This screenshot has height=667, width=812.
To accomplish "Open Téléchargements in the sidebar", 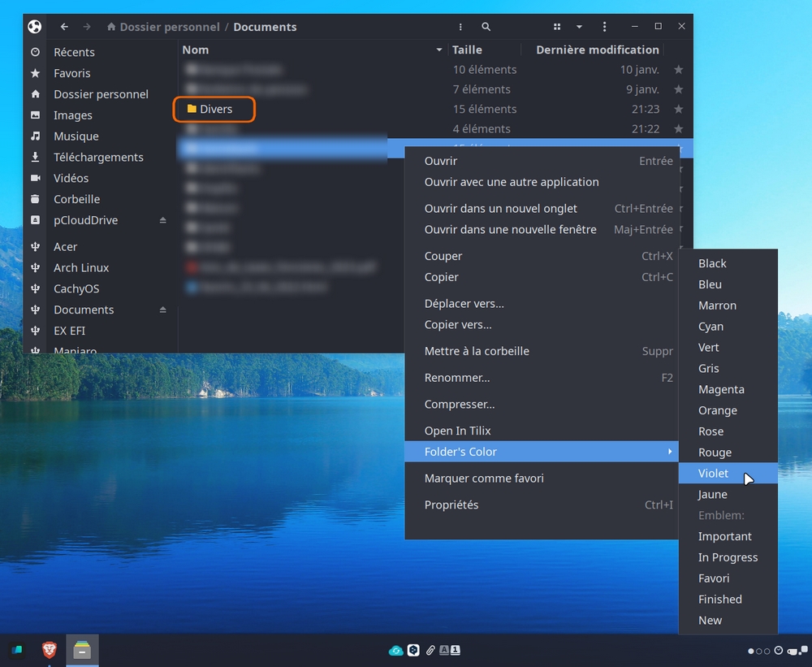I will click(98, 157).
